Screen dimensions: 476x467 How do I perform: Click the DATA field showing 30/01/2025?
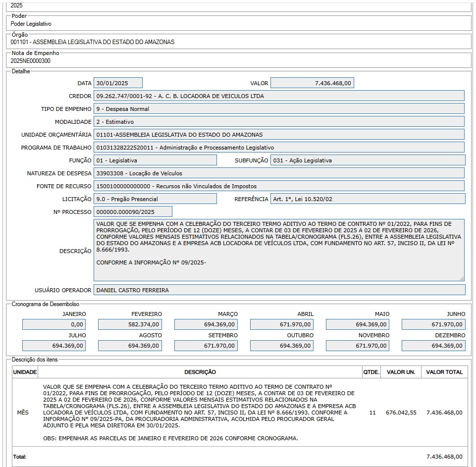pos(118,83)
